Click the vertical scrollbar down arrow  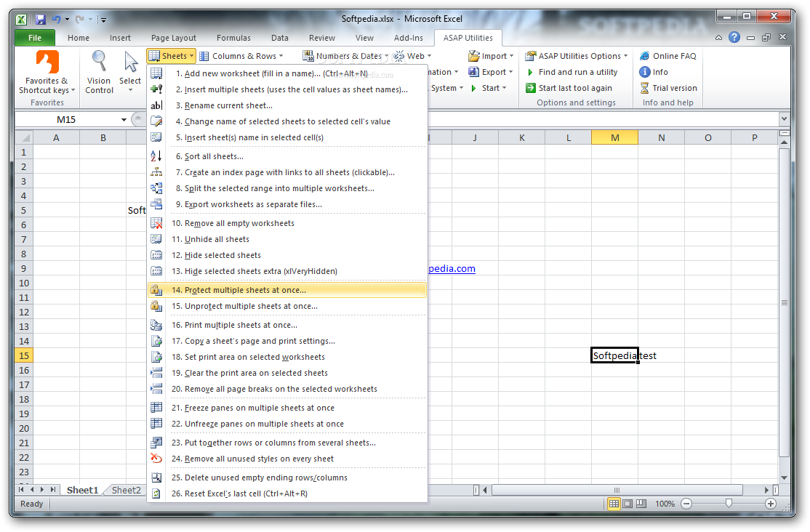[x=784, y=477]
